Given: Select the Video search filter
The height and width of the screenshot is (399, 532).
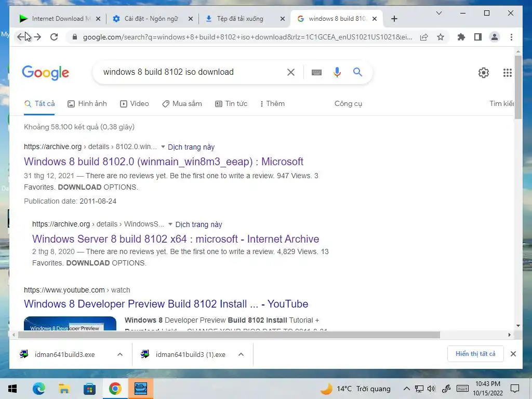Looking at the screenshot, I should tap(135, 104).
